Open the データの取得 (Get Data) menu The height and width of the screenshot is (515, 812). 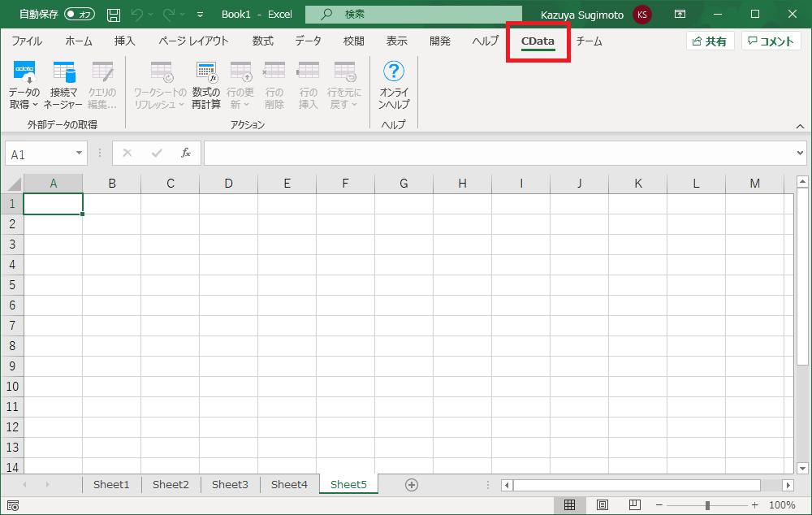point(24,85)
